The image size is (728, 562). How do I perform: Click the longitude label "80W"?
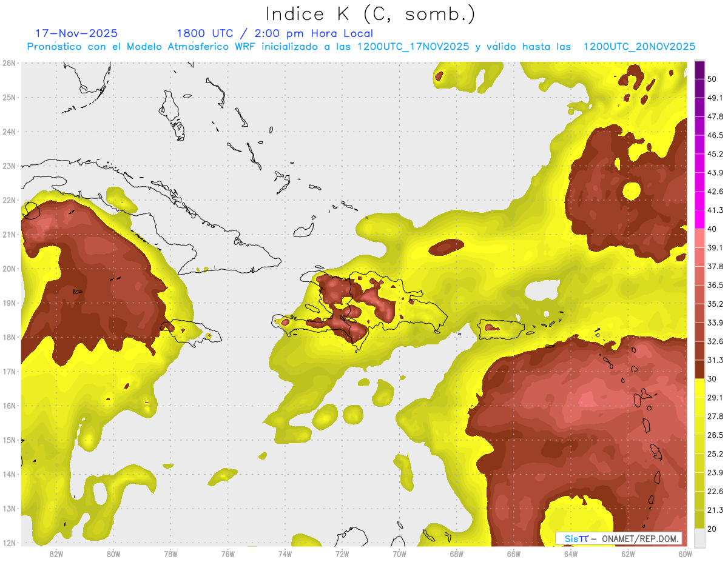click(113, 554)
